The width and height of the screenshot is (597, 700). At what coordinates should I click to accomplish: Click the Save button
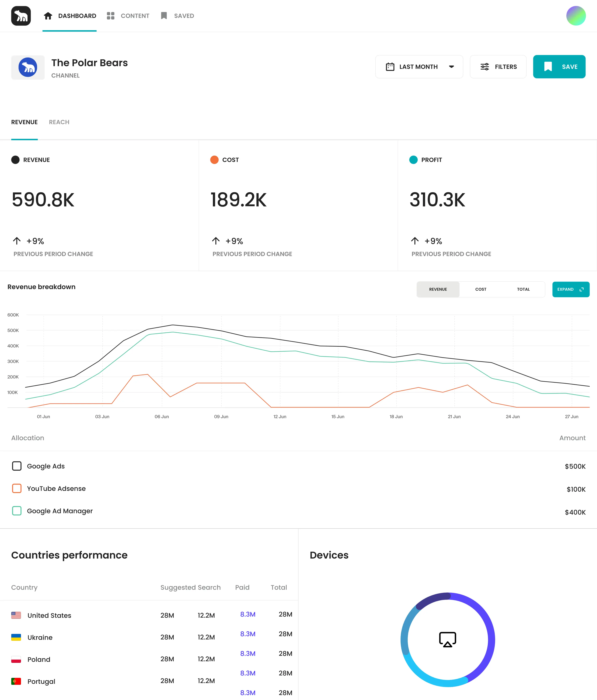pyautogui.click(x=559, y=67)
